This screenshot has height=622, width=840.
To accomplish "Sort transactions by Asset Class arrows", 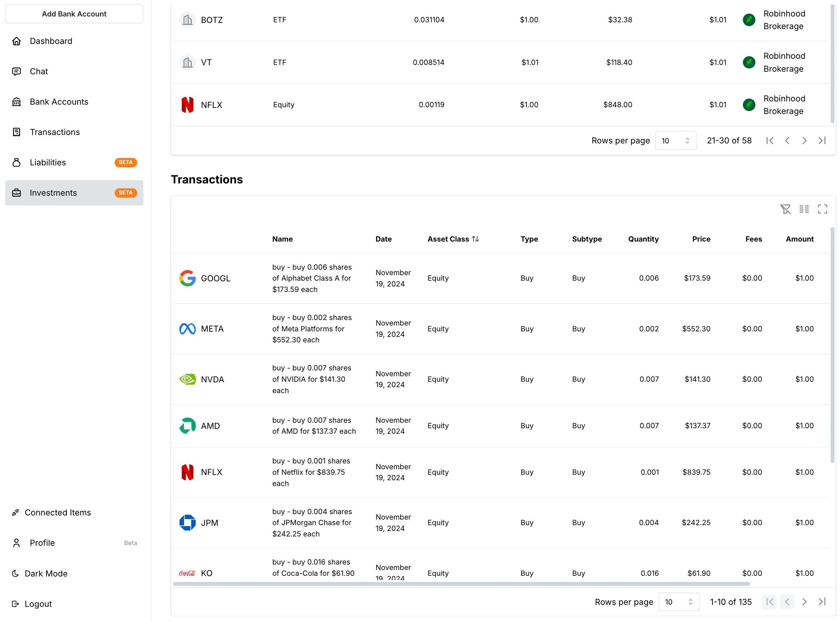I will coord(476,239).
